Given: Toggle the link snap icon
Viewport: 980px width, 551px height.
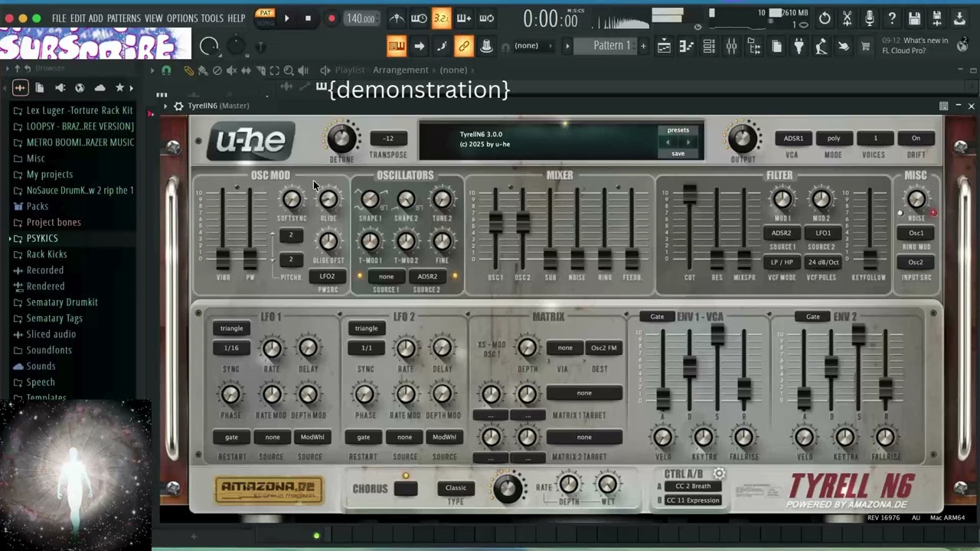Looking at the screenshot, I should 464,46.
